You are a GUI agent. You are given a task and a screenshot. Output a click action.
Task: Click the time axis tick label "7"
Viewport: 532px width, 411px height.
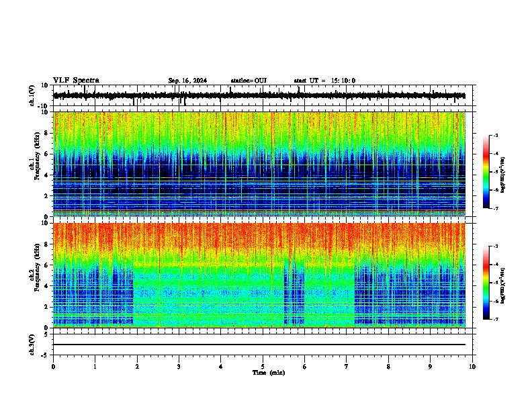tap(347, 367)
